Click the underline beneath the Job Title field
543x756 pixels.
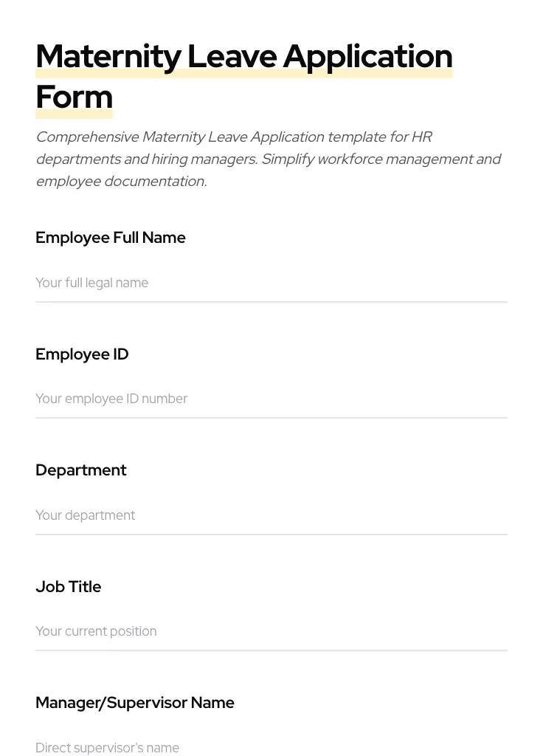click(271, 649)
